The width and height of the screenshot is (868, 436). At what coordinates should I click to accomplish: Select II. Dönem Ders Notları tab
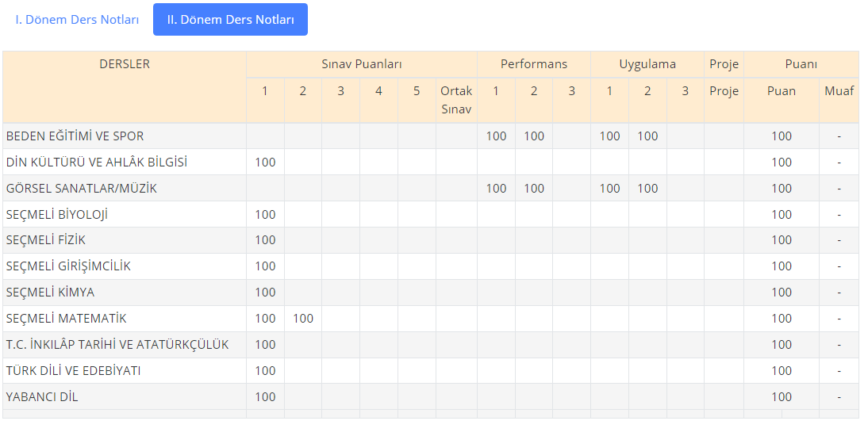[230, 19]
